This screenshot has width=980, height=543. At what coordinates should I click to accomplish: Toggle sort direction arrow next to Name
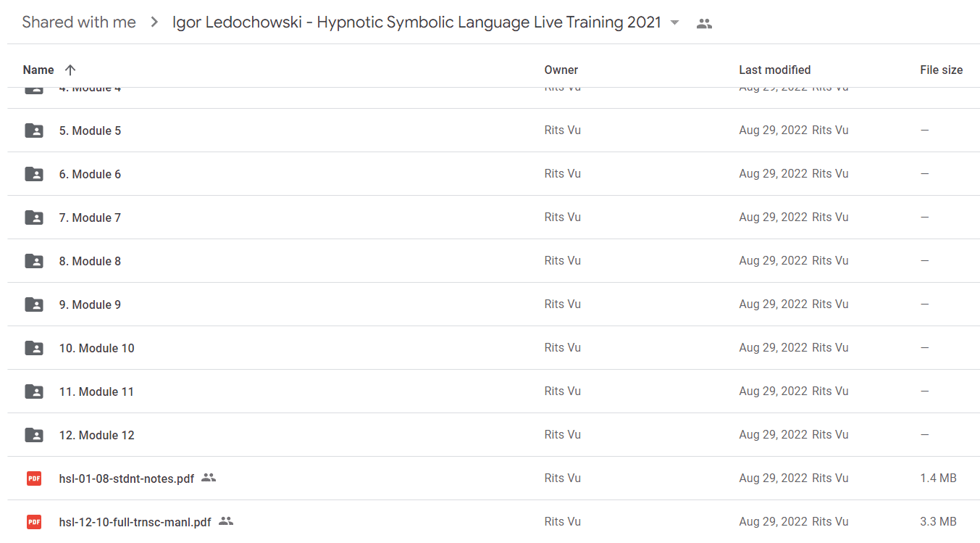(x=70, y=70)
